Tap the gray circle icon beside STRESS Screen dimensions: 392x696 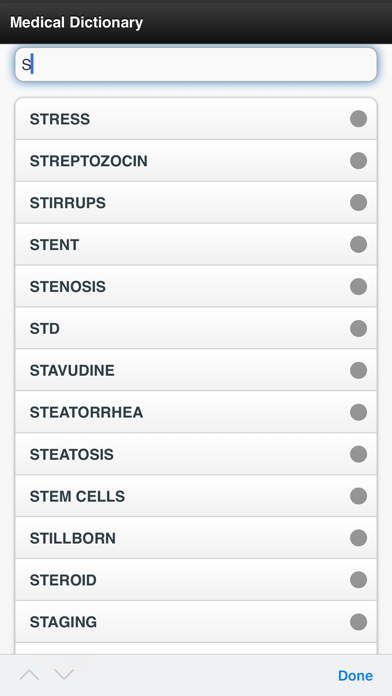click(x=358, y=119)
